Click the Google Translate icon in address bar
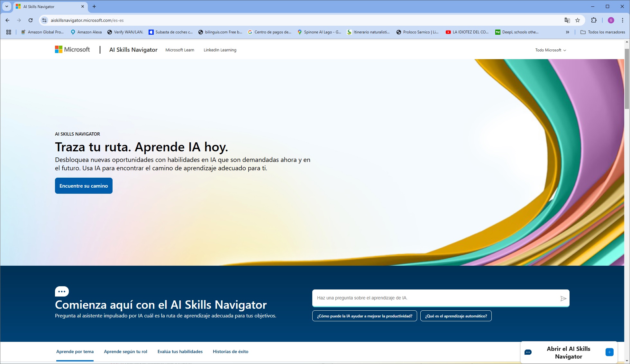 567,20
